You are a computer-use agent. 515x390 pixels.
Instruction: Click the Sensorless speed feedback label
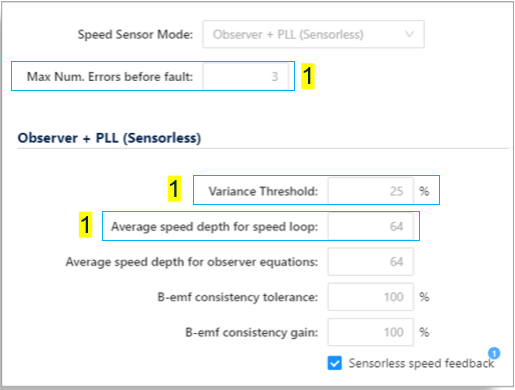click(x=421, y=363)
